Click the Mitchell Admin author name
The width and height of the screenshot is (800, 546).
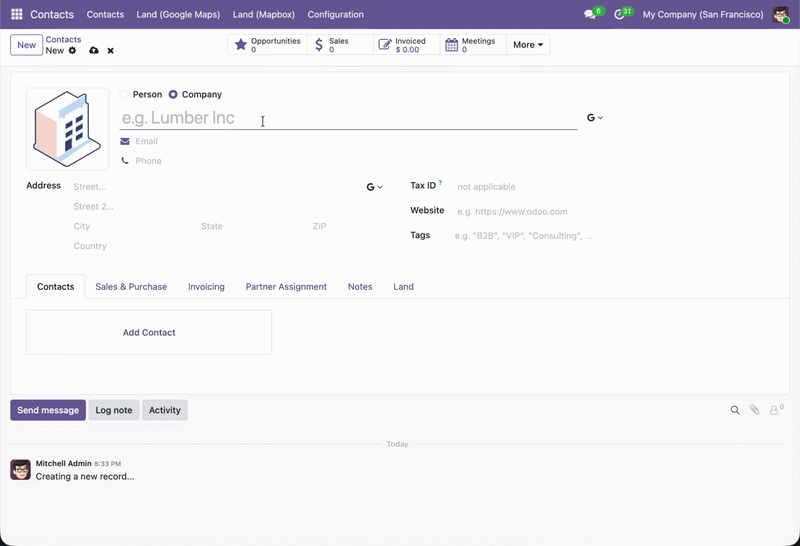(63, 463)
